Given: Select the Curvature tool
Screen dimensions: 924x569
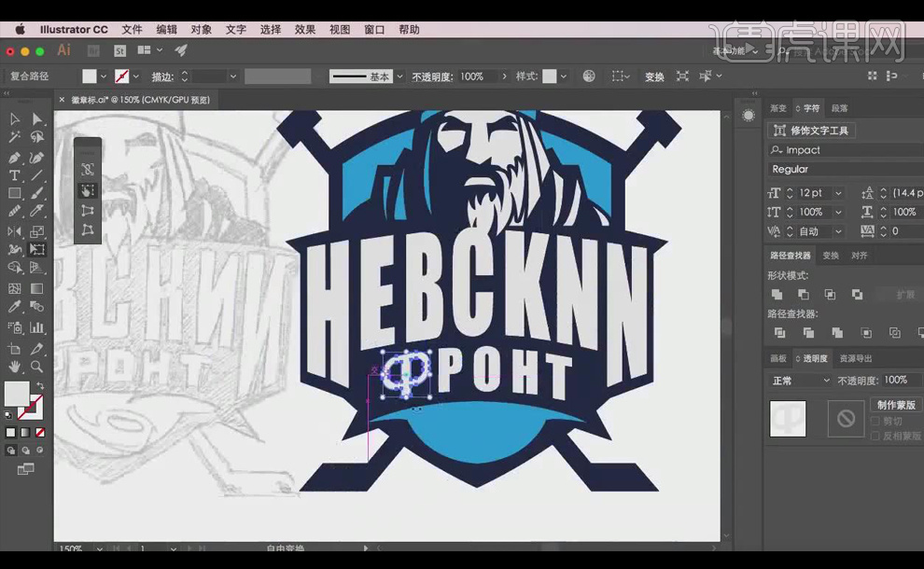Looking at the screenshot, I should coord(37,158).
